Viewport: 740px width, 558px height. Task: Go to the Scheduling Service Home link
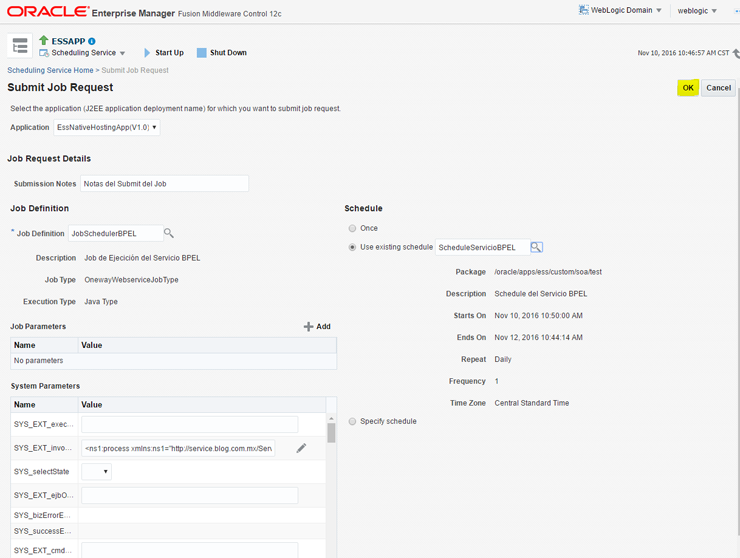(50, 70)
